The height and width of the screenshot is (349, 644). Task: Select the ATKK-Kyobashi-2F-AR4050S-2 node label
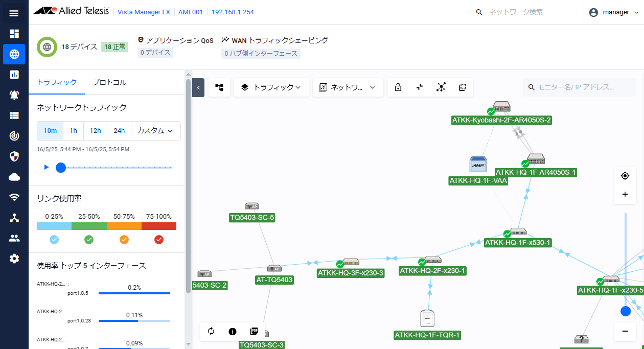[x=501, y=121]
